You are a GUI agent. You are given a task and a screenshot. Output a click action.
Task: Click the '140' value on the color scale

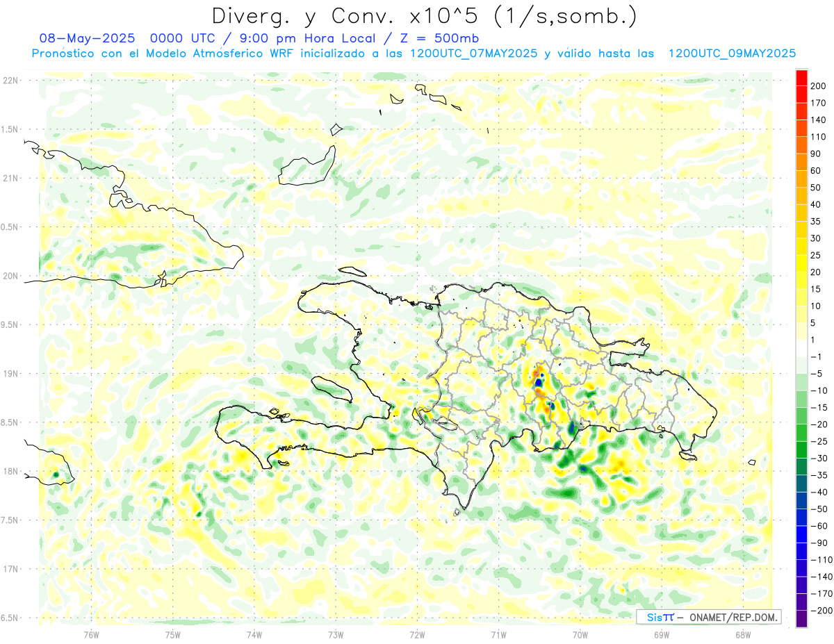tap(817, 119)
